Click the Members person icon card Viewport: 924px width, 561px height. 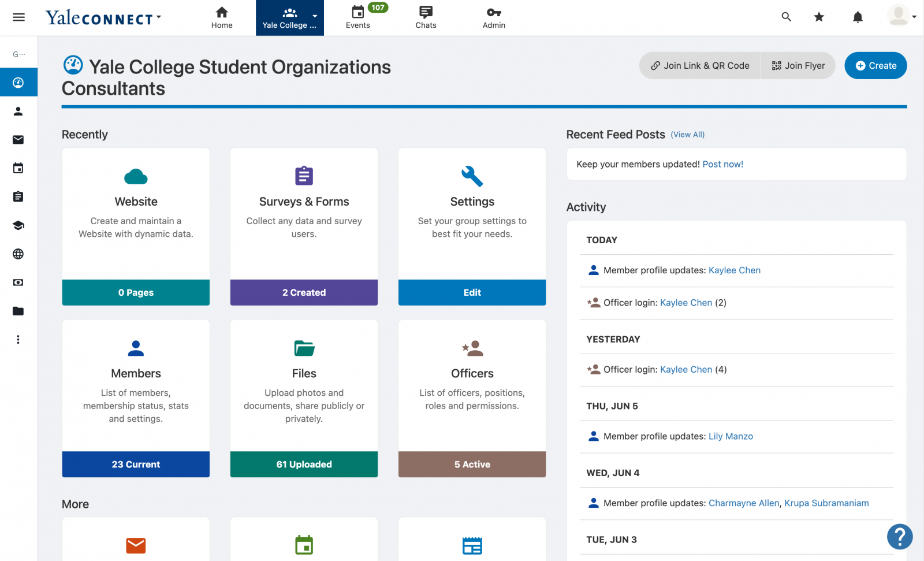(136, 348)
